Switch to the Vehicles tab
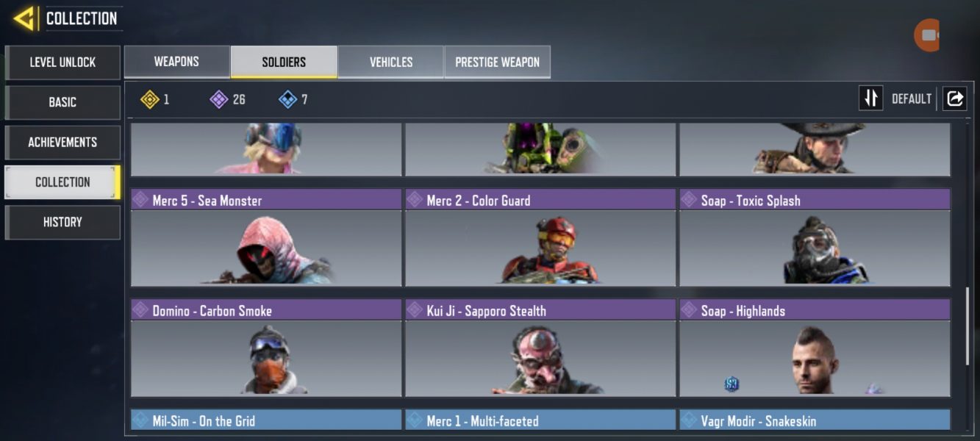 point(391,62)
